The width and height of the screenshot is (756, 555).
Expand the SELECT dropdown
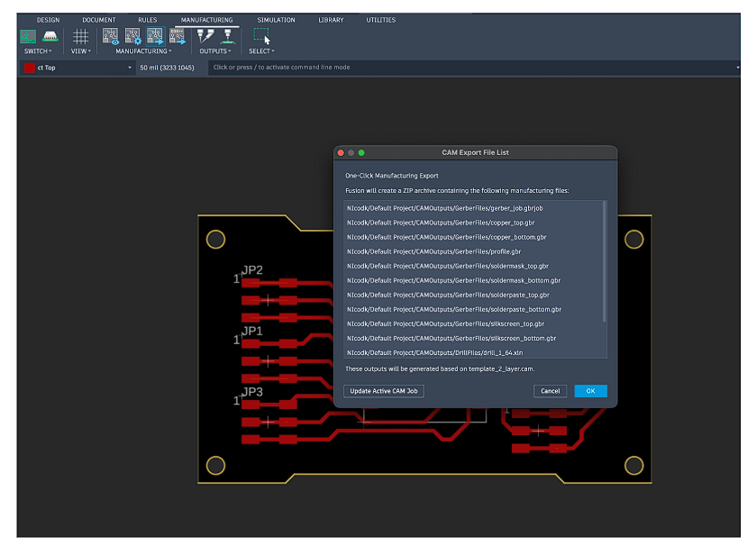tap(262, 51)
